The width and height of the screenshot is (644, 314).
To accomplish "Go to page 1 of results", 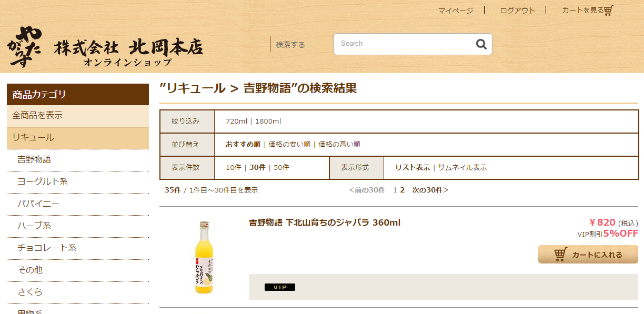I will (x=395, y=190).
